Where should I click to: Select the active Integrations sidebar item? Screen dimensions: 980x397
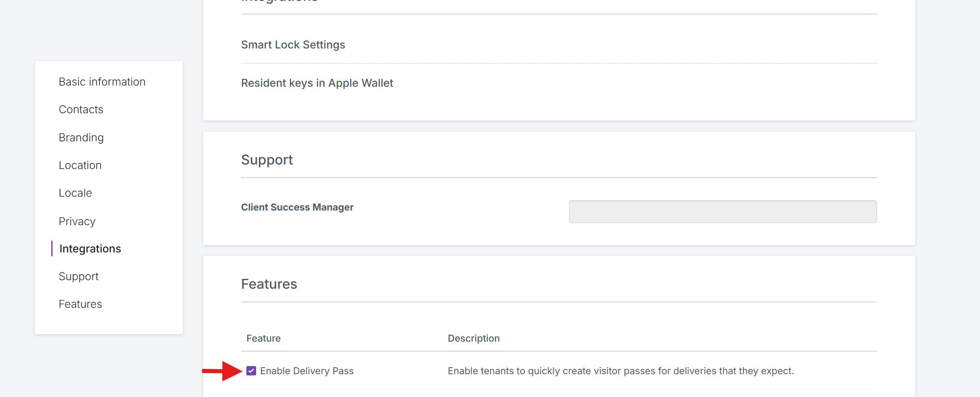click(90, 249)
